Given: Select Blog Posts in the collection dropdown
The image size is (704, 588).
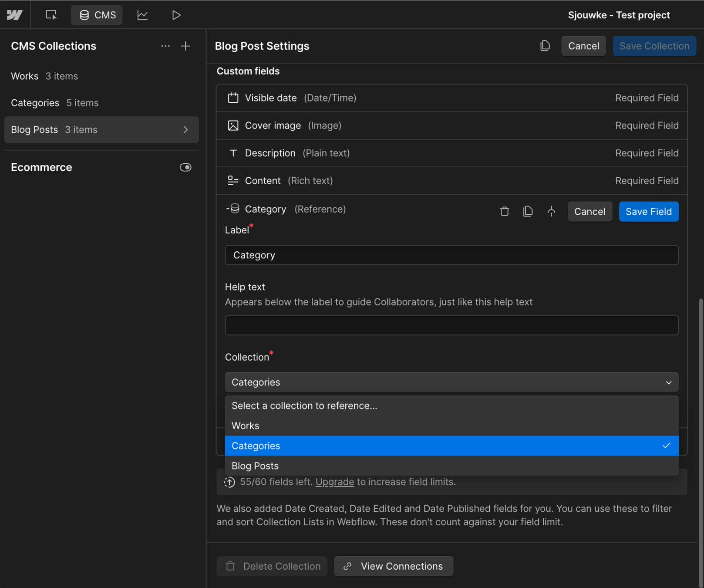Looking at the screenshot, I should [x=452, y=466].
